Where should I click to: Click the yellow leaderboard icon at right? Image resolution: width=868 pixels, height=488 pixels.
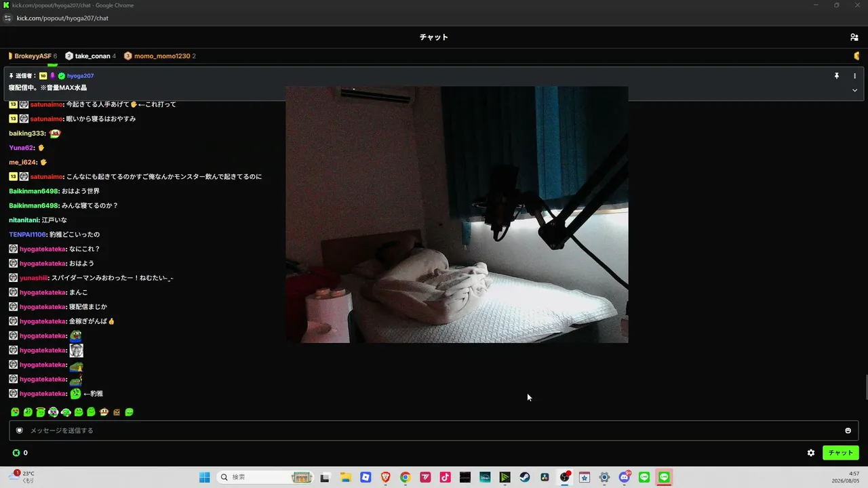tap(856, 56)
